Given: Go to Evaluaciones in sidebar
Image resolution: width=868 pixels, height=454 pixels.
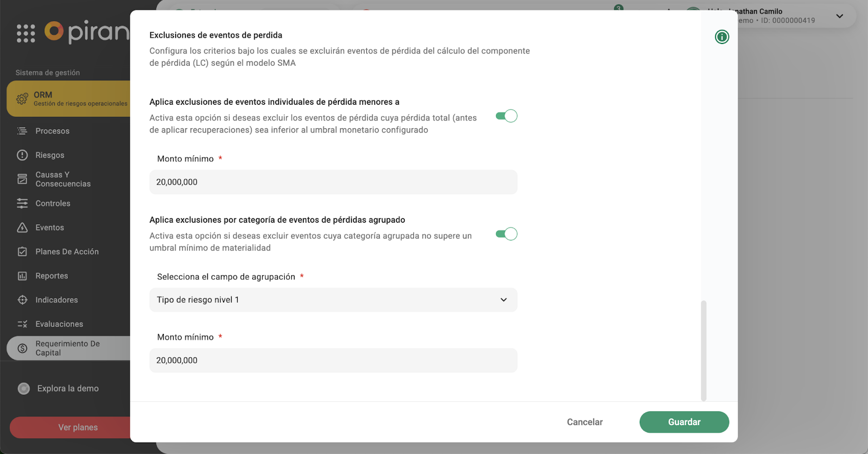Looking at the screenshot, I should tap(59, 324).
